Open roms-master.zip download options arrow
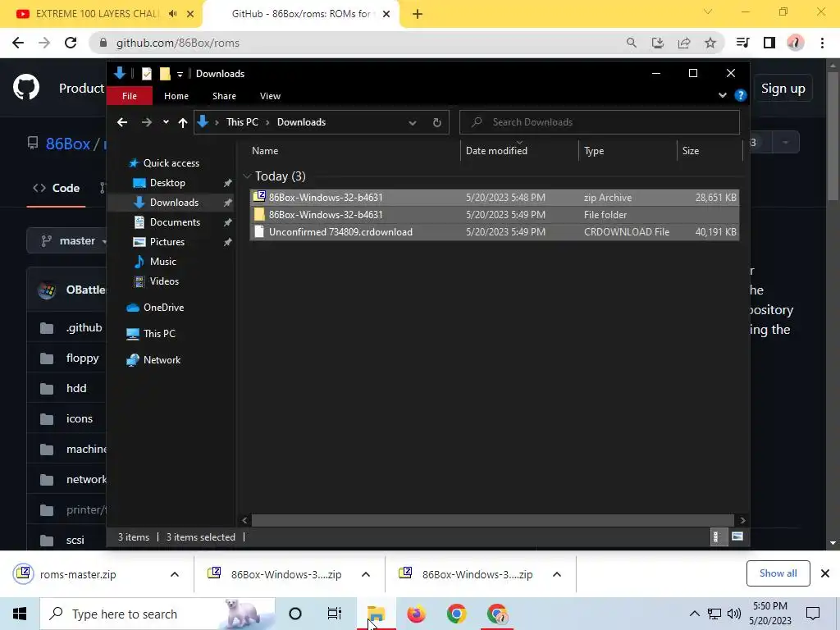This screenshot has height=630, width=840. tap(175, 574)
